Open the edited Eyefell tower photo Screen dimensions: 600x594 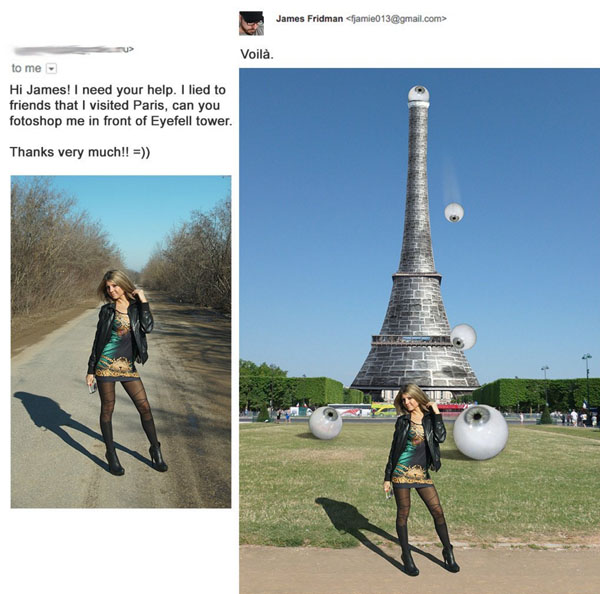[419, 331]
